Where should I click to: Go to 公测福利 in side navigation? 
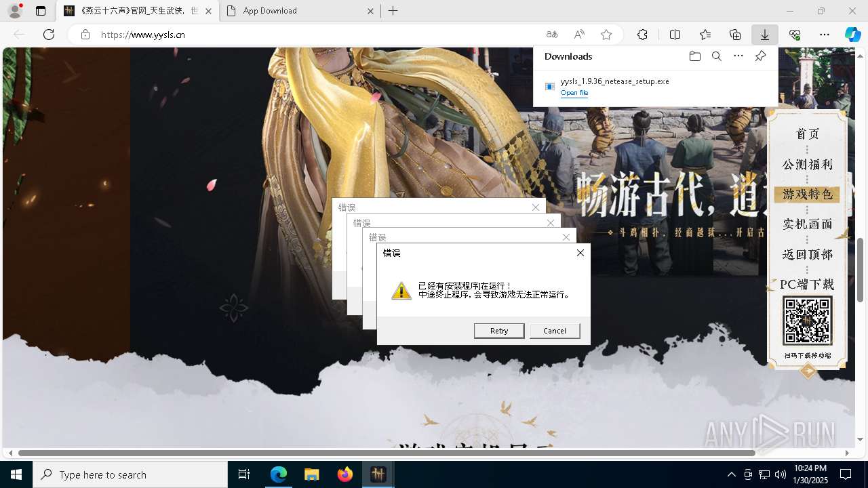[x=807, y=164]
